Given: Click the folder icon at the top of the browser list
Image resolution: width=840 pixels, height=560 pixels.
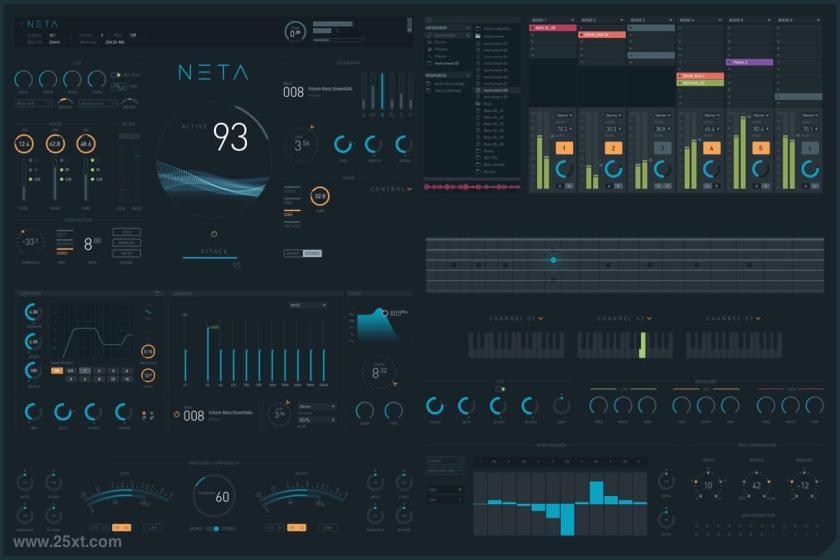Looking at the screenshot, I should 478,28.
